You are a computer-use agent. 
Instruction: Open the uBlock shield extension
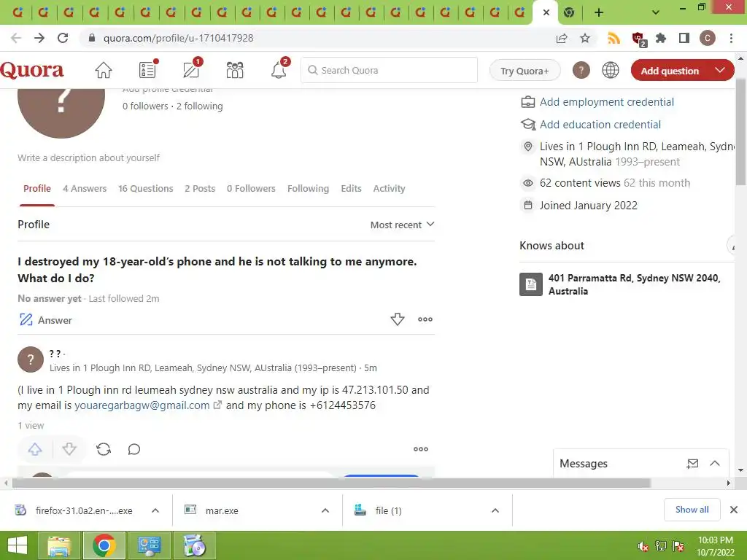click(638, 39)
